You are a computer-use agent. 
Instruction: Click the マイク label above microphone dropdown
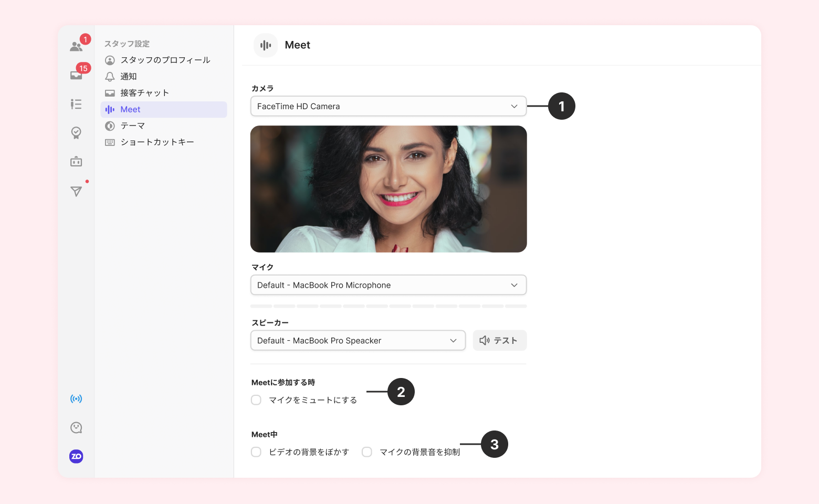(262, 267)
